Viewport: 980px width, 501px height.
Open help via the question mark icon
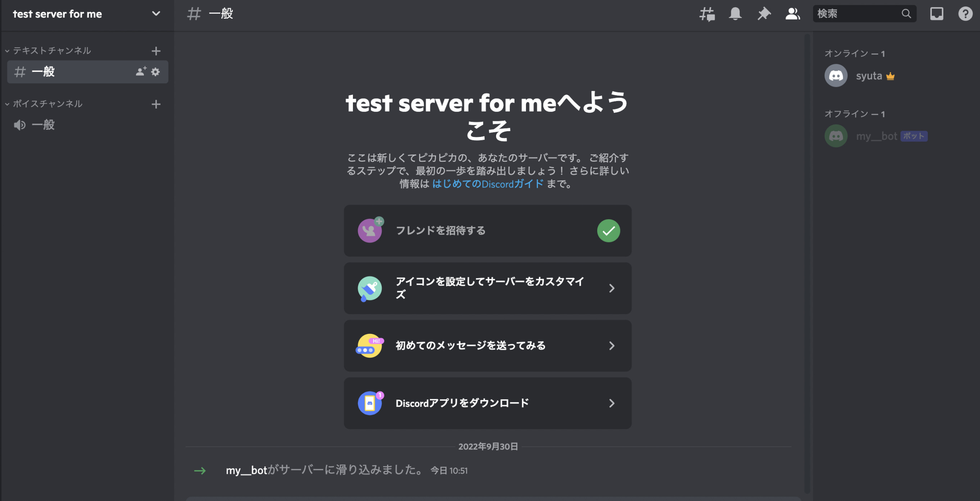click(965, 14)
